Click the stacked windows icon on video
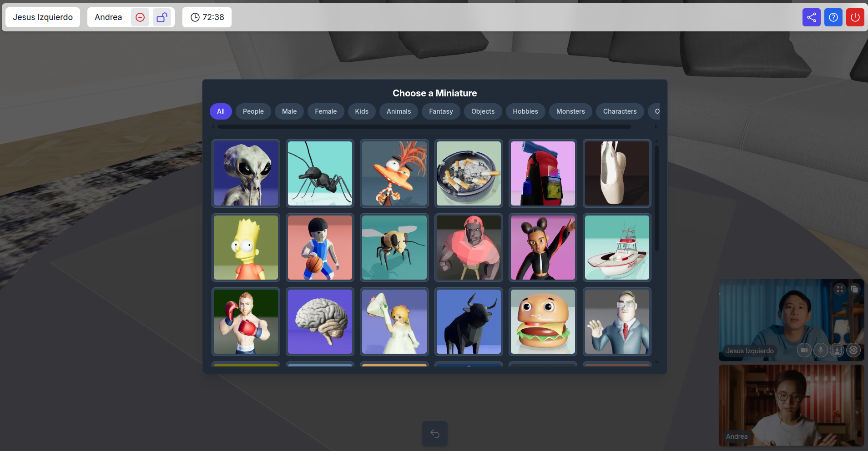 (x=854, y=289)
